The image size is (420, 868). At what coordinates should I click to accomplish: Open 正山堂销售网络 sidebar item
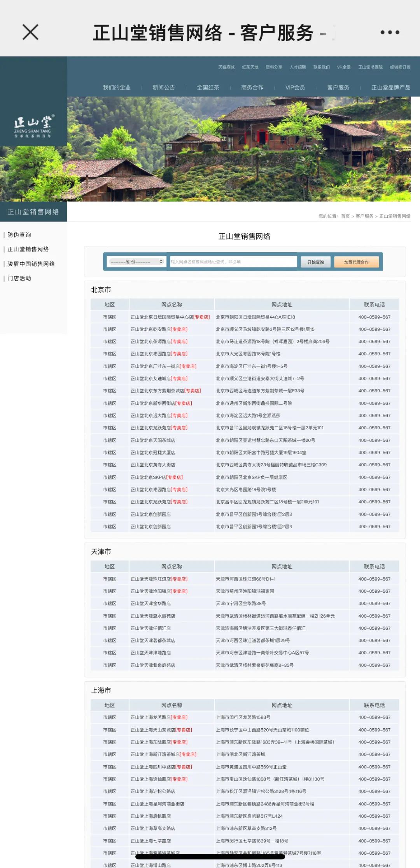pos(28,249)
